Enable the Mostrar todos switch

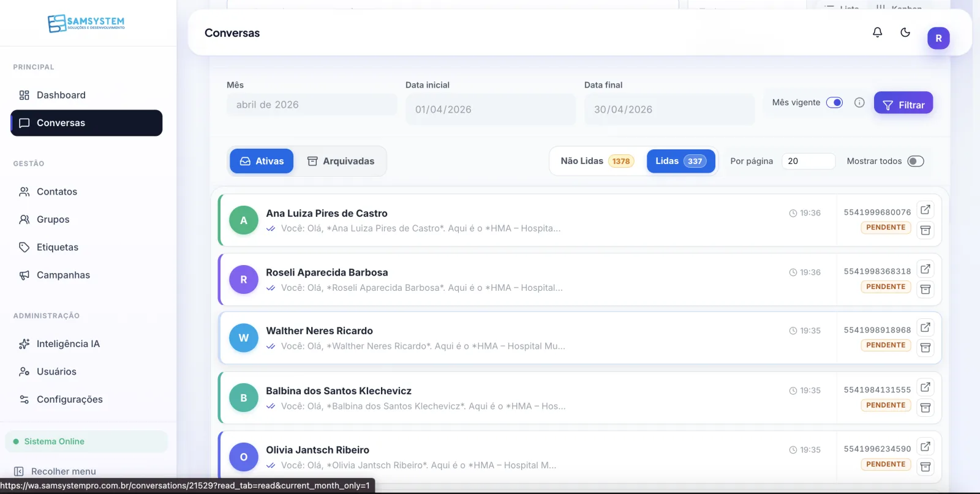916,162
